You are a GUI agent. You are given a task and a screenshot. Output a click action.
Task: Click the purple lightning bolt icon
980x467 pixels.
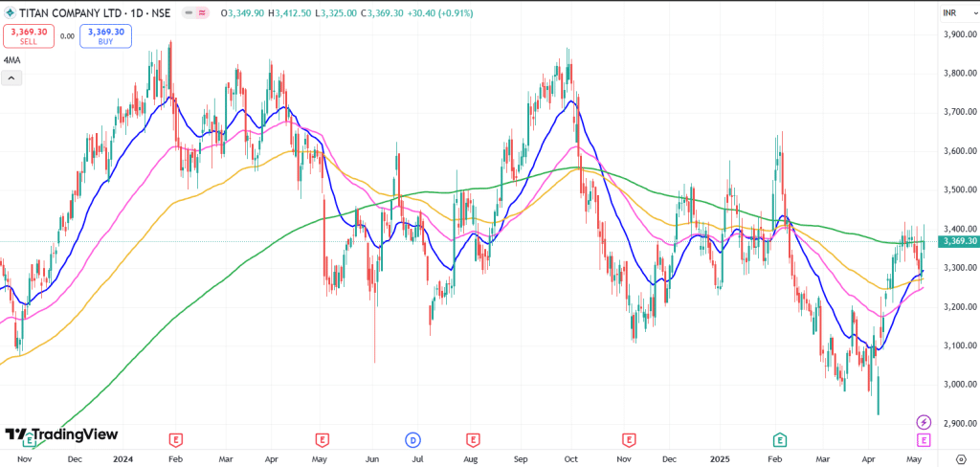tap(924, 422)
